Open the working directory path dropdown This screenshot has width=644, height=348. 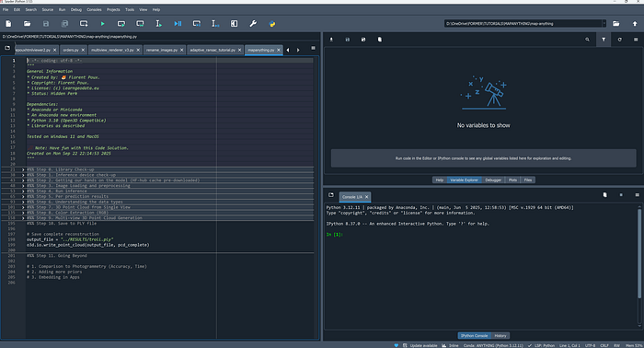click(x=604, y=24)
